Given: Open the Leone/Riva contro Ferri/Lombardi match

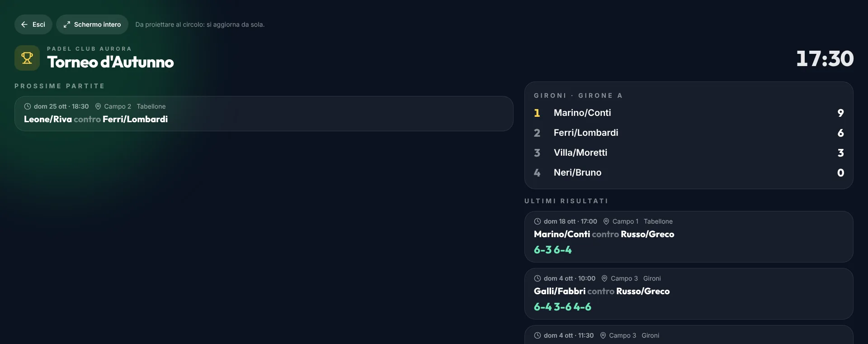Looking at the screenshot, I should [x=264, y=114].
